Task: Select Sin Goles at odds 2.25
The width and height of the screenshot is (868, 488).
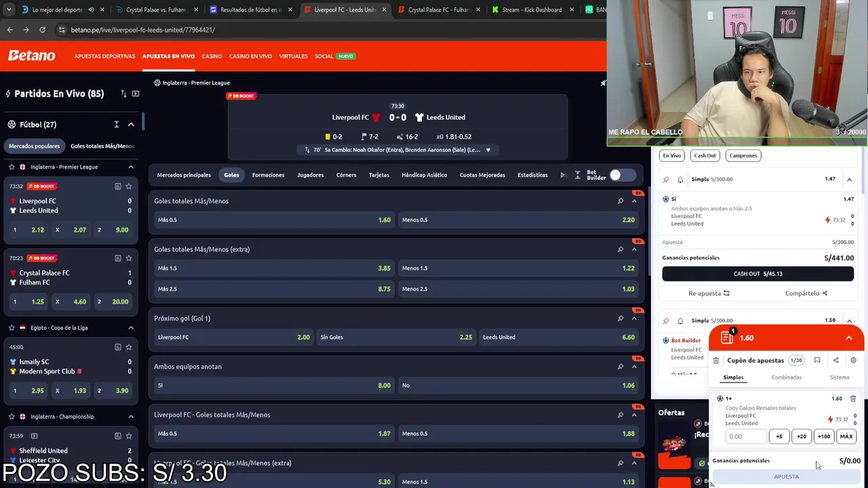Action: [x=396, y=337]
